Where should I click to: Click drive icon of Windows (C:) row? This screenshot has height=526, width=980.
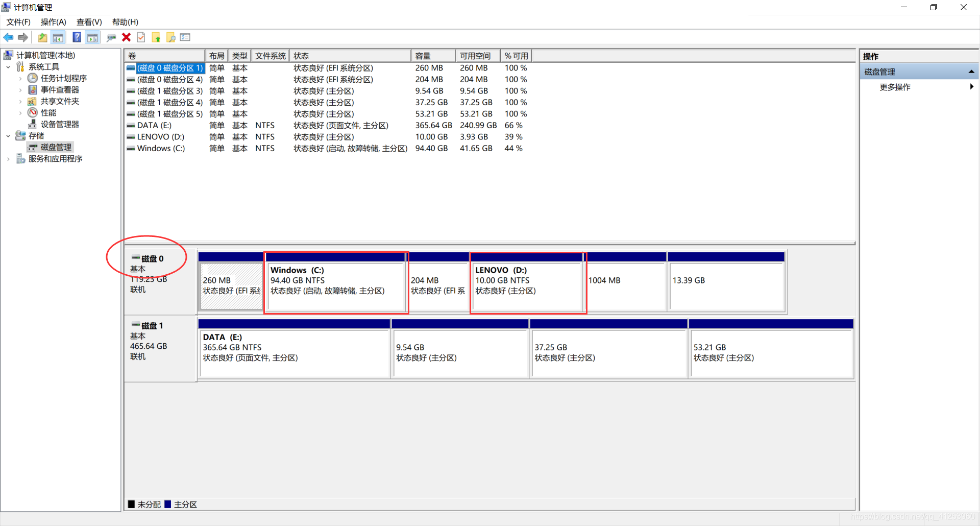click(131, 148)
